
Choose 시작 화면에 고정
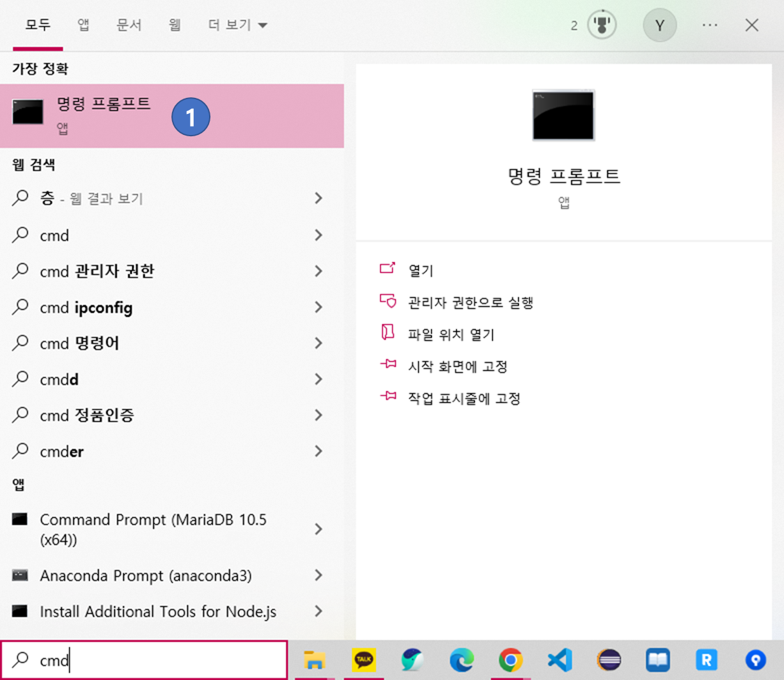pyautogui.click(x=458, y=367)
